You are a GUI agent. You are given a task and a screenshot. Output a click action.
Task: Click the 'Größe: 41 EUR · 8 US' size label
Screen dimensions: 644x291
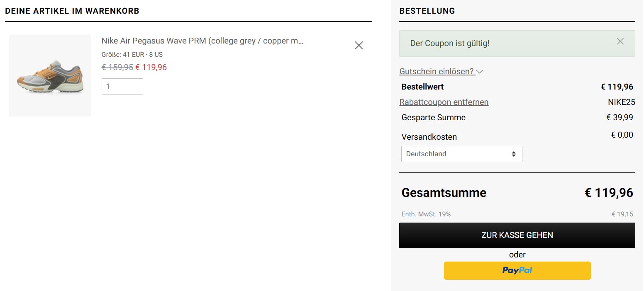tap(132, 54)
